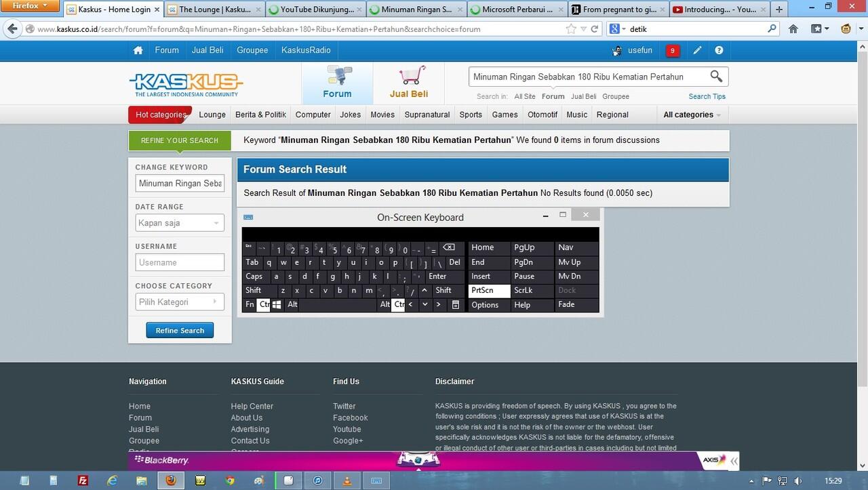Image resolution: width=868 pixels, height=490 pixels.
Task: Toggle the left Ctrl key on On-Screen Keyboard
Action: pyautogui.click(x=263, y=305)
